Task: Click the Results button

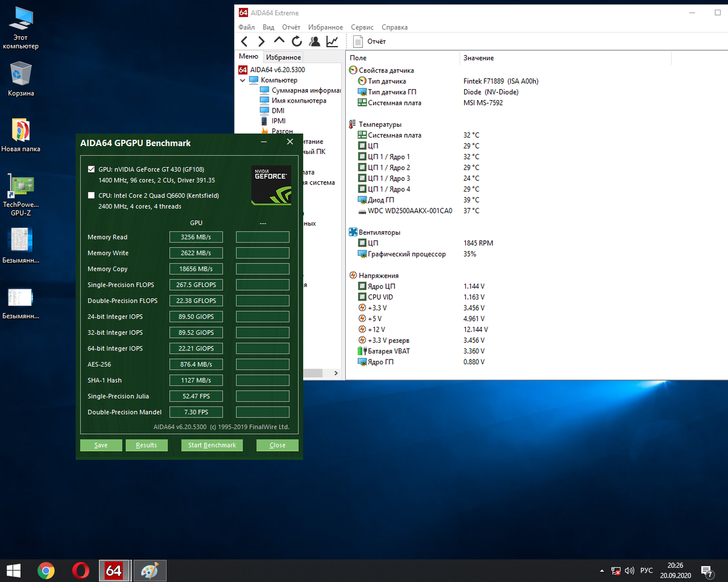Action: click(146, 445)
